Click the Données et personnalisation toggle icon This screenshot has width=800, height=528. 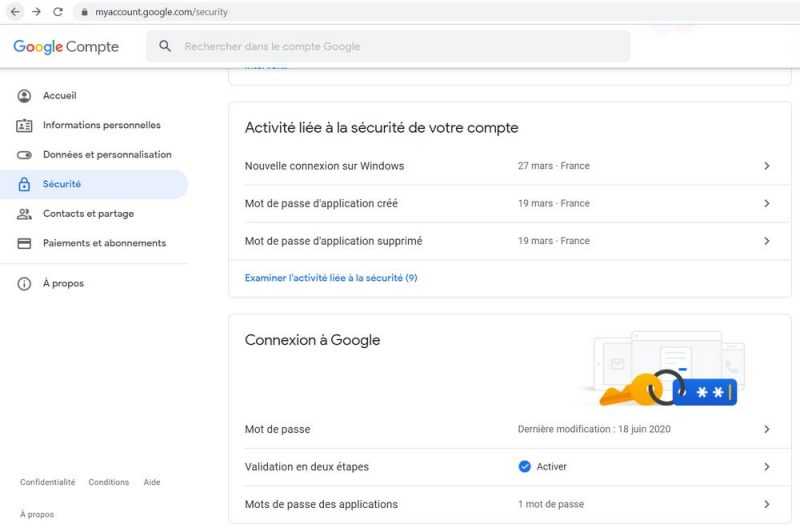pos(24,155)
